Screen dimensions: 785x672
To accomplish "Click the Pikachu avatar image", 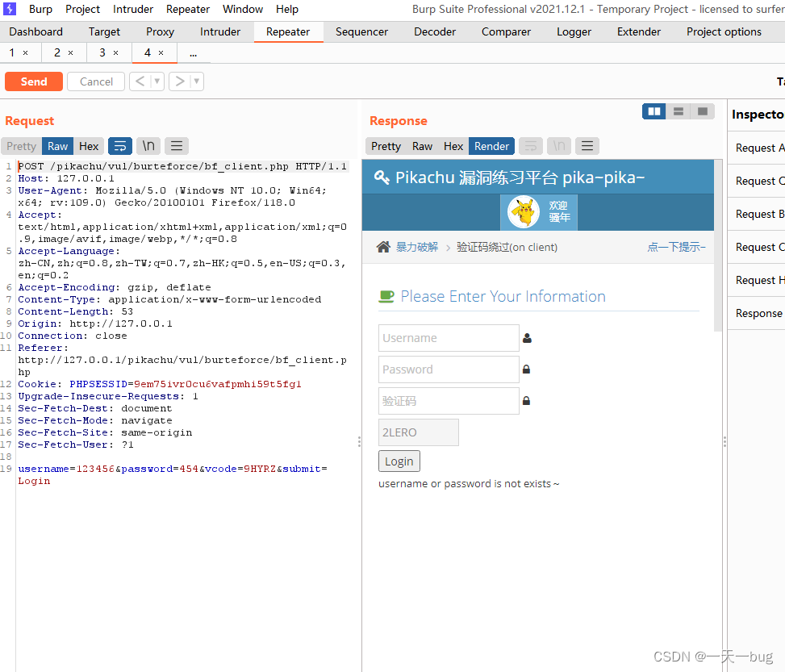I will 523,212.
